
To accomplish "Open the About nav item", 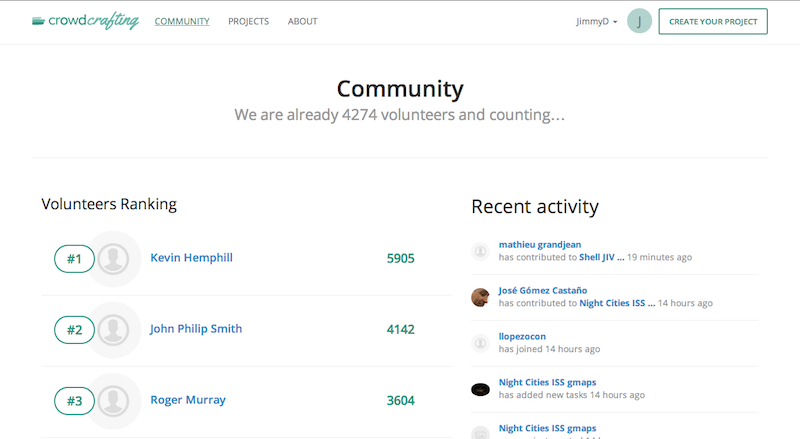I will pos(303,21).
